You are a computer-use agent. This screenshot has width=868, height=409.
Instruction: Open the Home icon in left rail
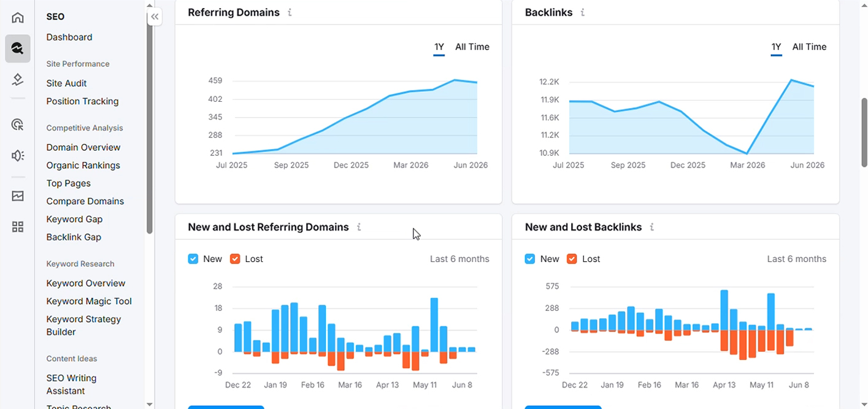(18, 17)
